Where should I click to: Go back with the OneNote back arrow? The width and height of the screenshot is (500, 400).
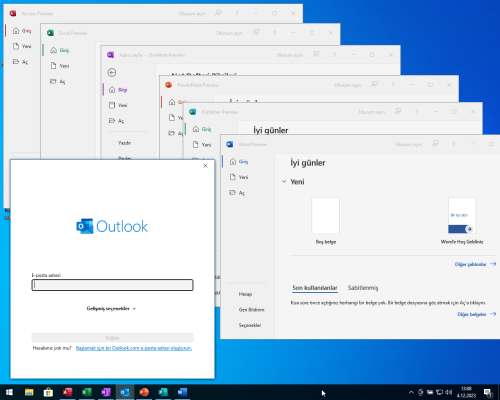click(112, 72)
